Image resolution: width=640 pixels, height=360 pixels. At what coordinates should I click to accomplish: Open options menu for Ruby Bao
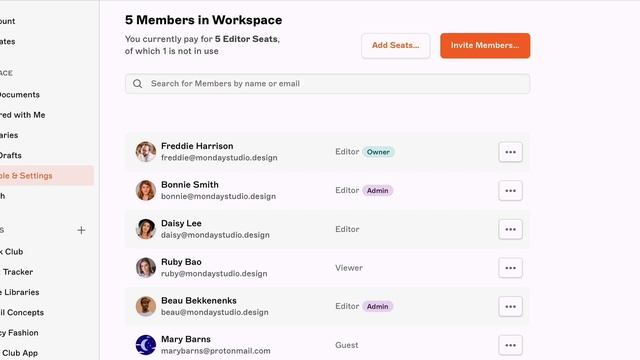point(510,268)
